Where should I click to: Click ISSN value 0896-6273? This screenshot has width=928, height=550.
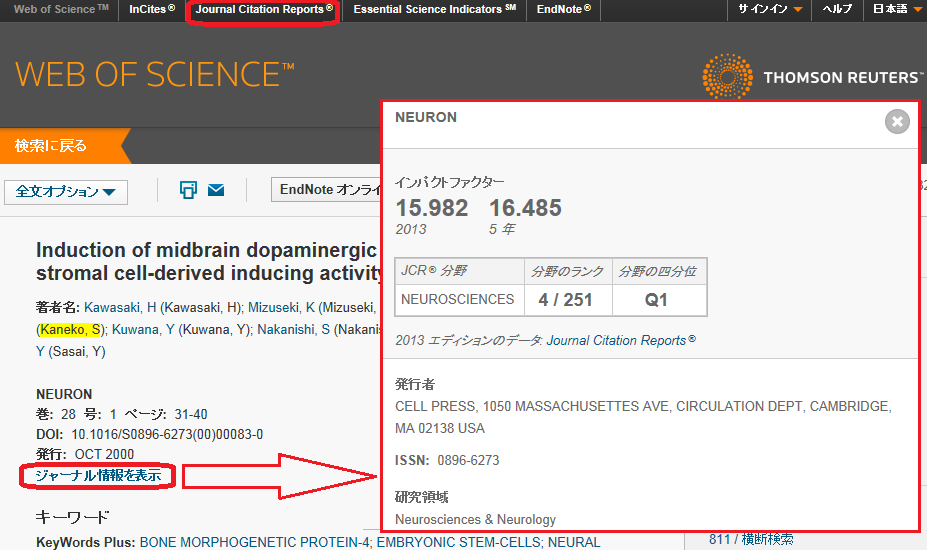[x=468, y=461]
